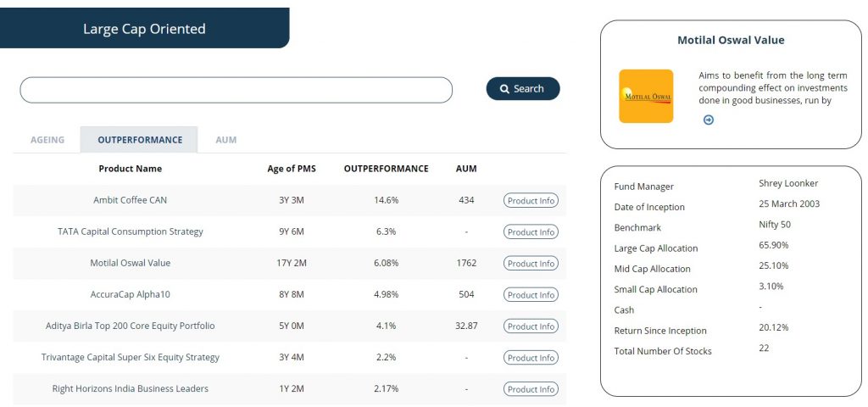Select the OUTPERFORMANCE tab
The image size is (868, 407).
click(140, 140)
